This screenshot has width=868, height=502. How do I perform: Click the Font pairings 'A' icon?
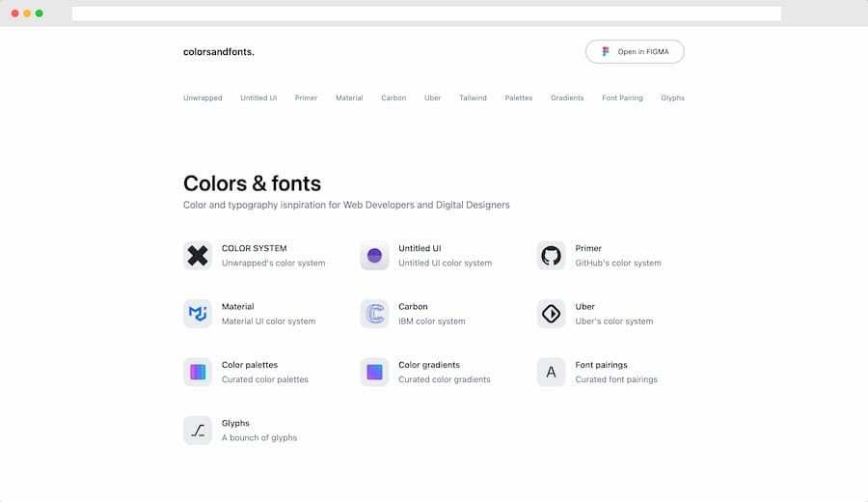pyautogui.click(x=551, y=372)
